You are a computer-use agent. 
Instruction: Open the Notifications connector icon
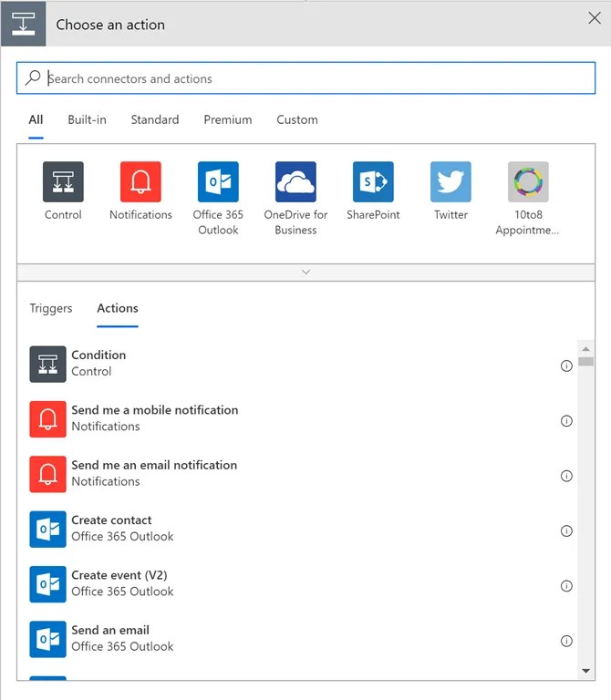140,181
